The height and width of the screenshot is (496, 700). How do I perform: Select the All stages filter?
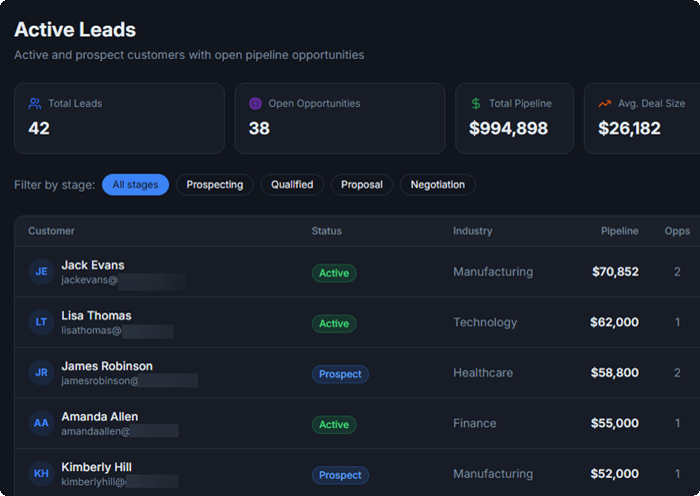pos(135,185)
